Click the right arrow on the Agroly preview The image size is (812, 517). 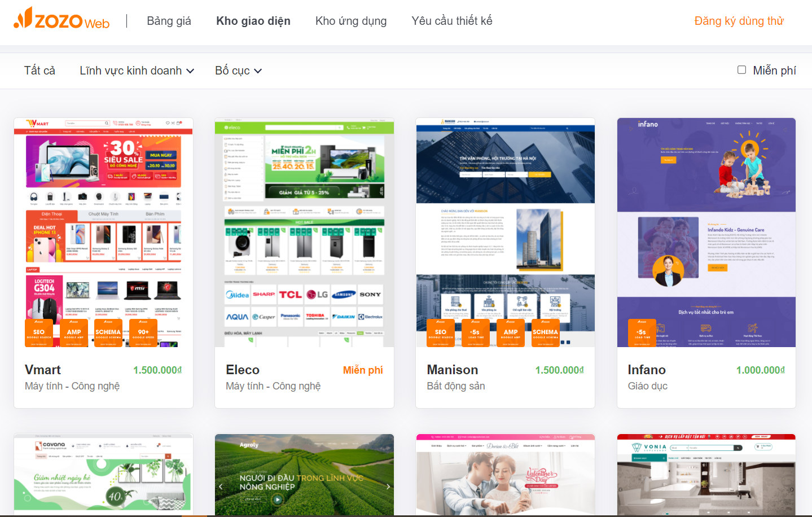(388, 486)
